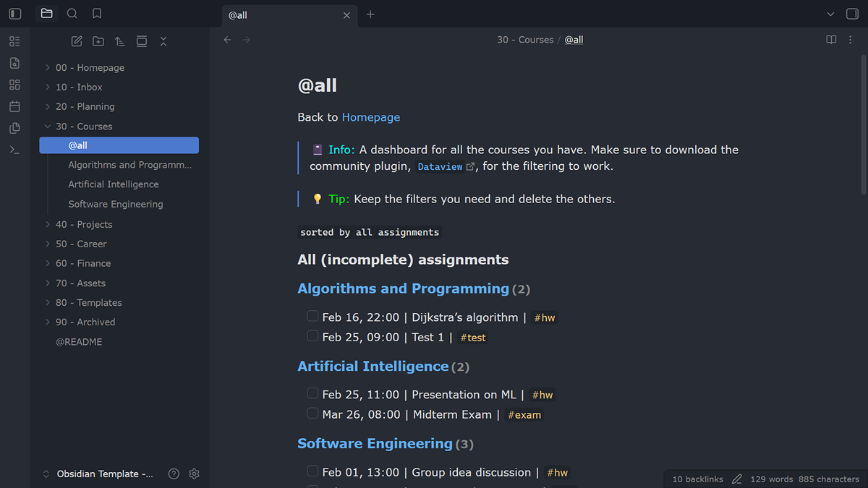The image size is (868, 488).
Task: Follow the Homepage link
Action: [370, 117]
